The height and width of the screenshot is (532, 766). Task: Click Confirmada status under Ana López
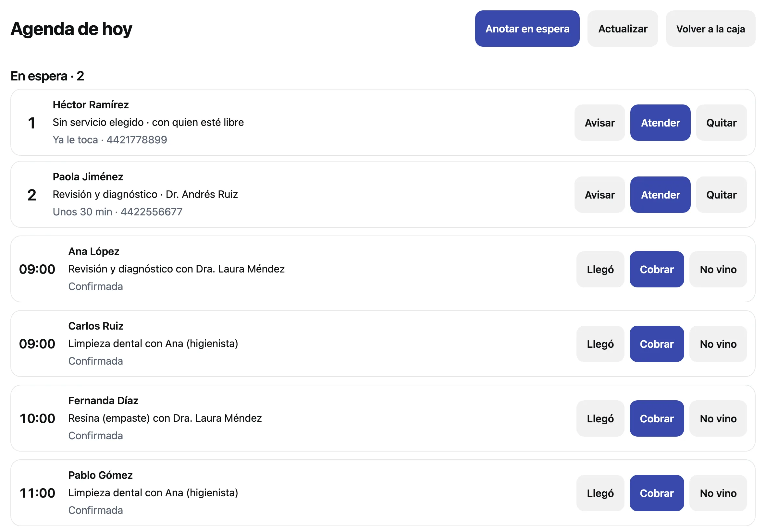click(95, 286)
